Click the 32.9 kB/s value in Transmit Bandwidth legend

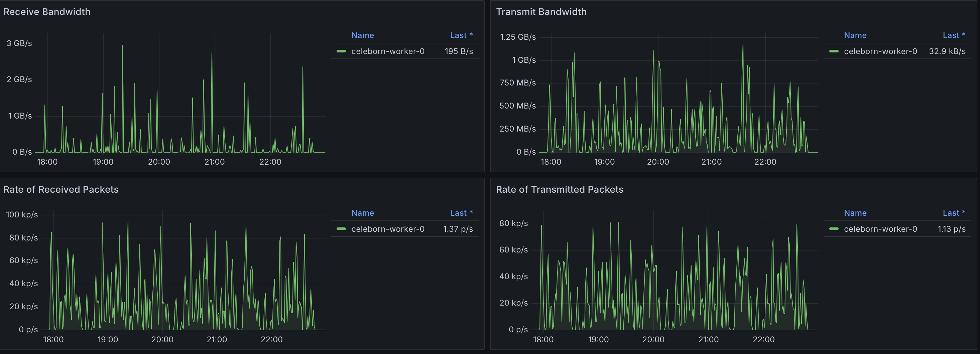[947, 51]
